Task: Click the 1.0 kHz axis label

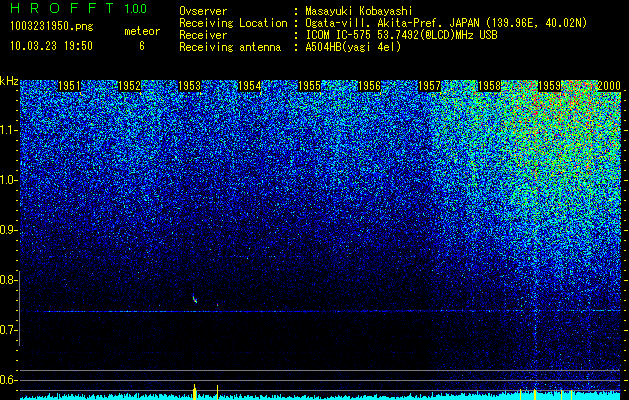Action: click(8, 181)
